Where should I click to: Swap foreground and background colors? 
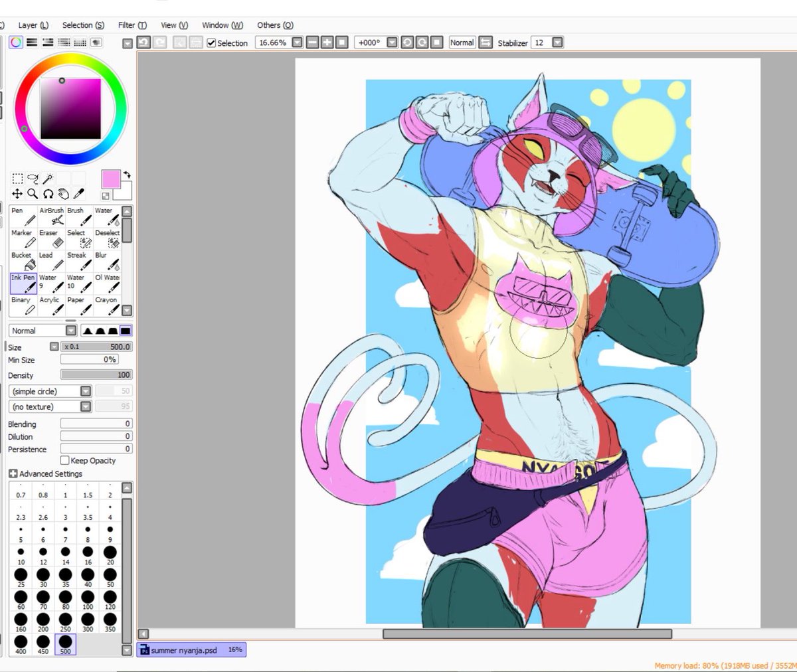(127, 175)
